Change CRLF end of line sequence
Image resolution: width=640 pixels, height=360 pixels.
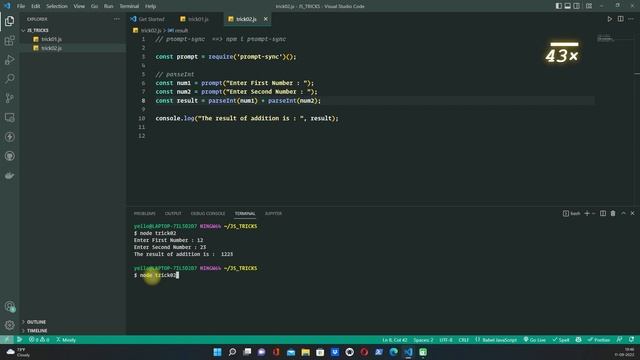(464, 340)
